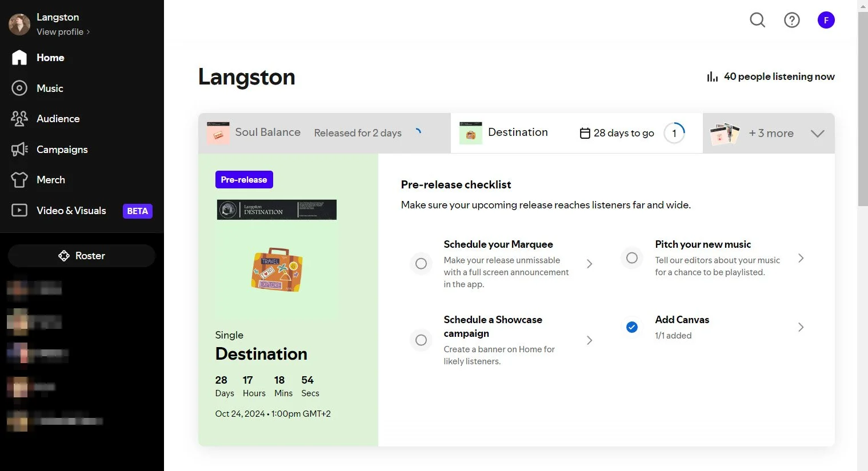This screenshot has height=471, width=868.
Task: Click View profile chevron link
Action: click(63, 32)
